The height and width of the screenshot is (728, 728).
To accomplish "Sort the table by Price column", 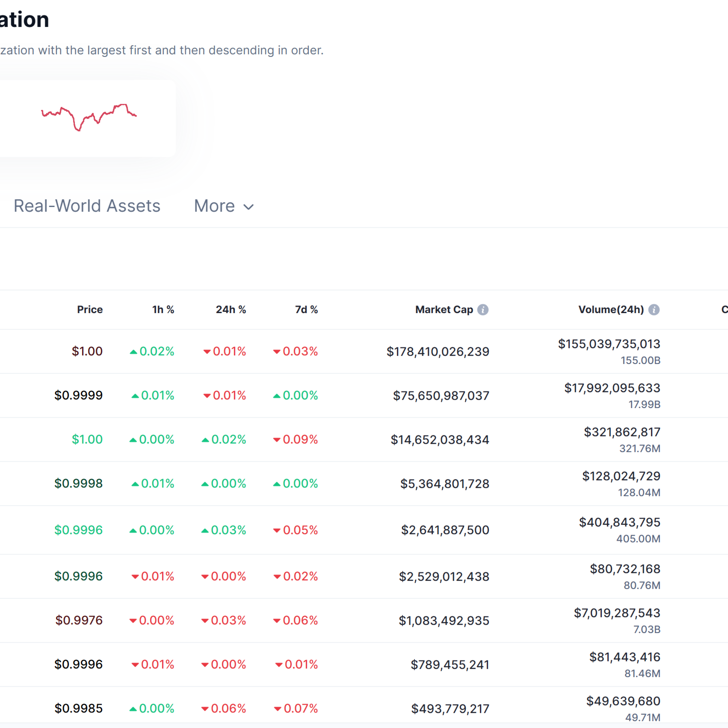I will tap(90, 310).
